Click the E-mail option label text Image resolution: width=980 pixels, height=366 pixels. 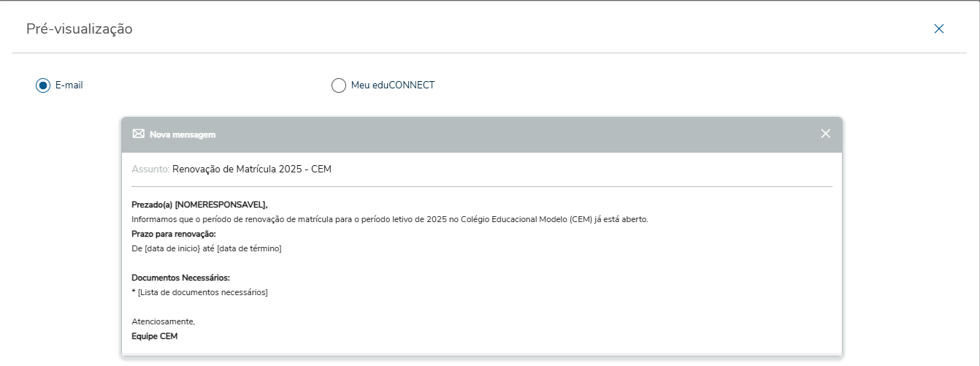[x=69, y=85]
